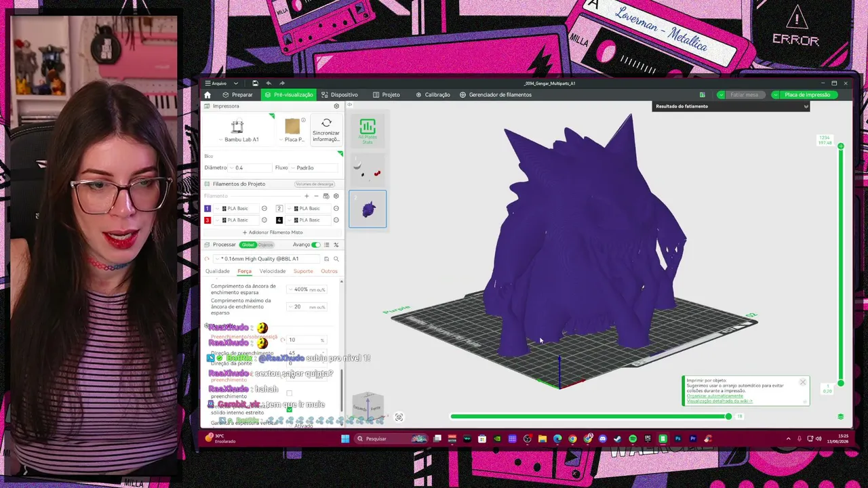This screenshot has width=868, height=488.
Task: Click filament 1 purple color swatch
Action: [x=208, y=209]
